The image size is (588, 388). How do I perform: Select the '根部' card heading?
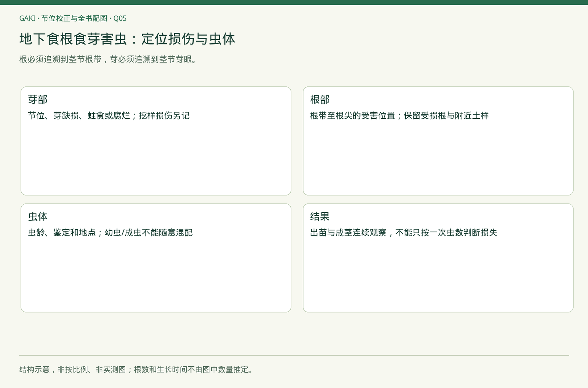[320, 100]
